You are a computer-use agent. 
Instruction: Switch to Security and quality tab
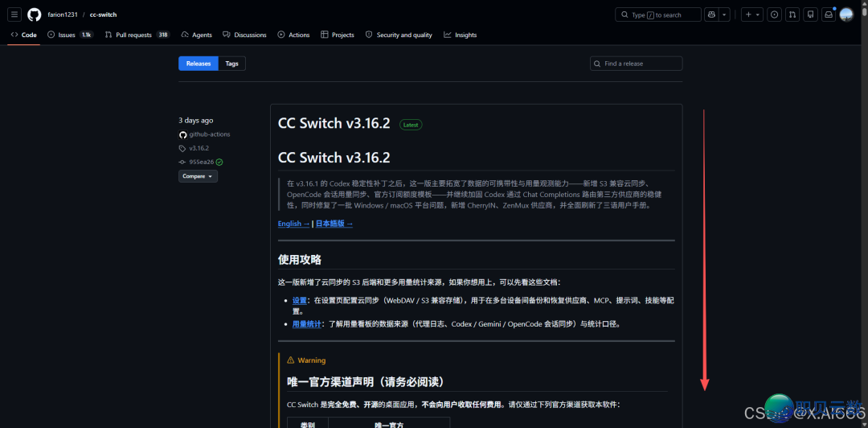pyautogui.click(x=399, y=35)
